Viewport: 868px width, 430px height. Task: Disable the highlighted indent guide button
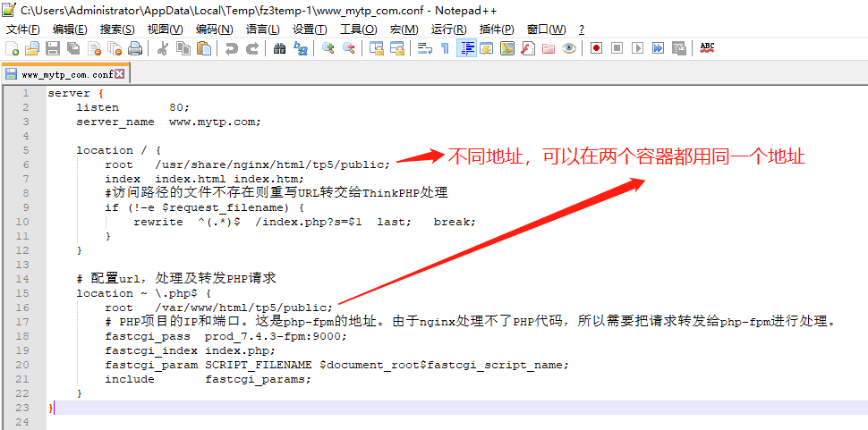pos(466,48)
